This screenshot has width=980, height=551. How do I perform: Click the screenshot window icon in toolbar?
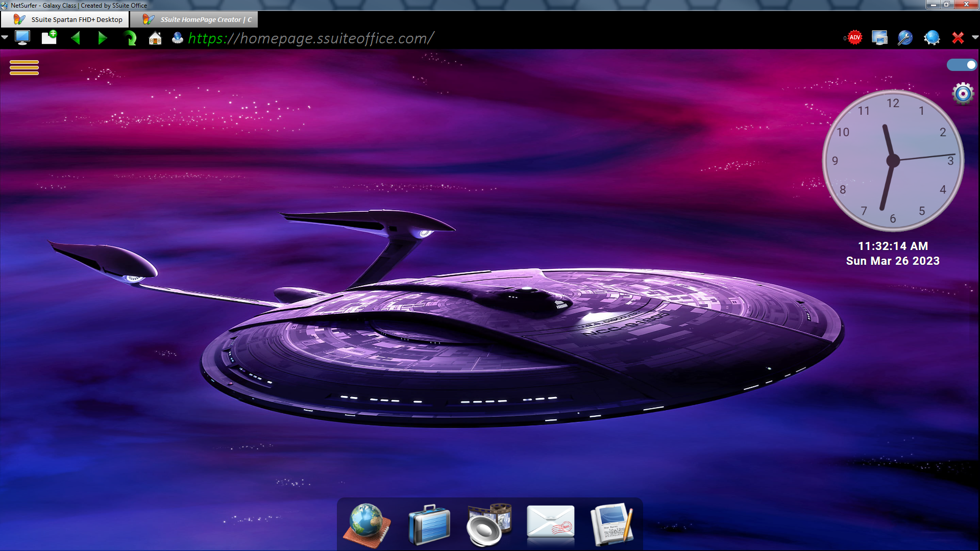[x=879, y=38]
